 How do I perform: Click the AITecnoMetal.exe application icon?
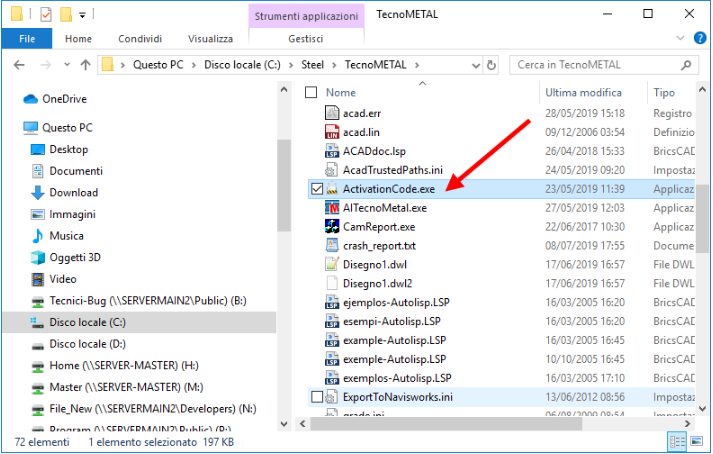332,208
